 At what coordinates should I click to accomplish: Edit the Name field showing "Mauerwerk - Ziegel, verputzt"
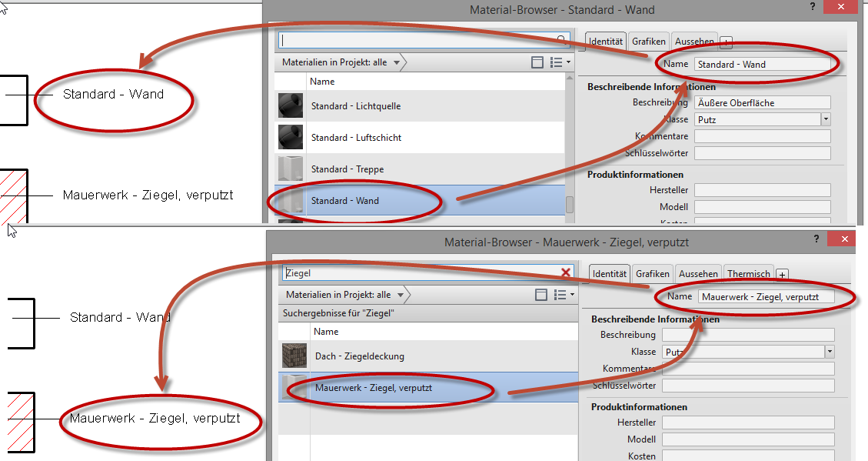767,296
